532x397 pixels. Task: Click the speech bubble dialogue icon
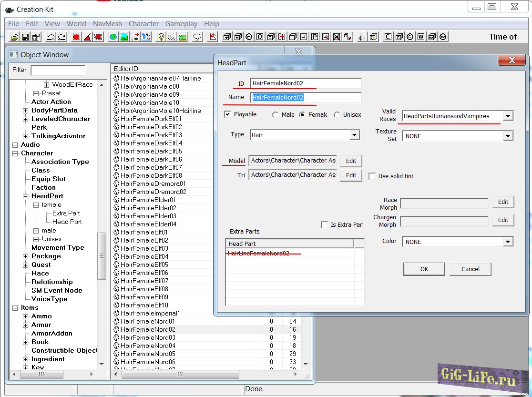pyautogui.click(x=197, y=37)
